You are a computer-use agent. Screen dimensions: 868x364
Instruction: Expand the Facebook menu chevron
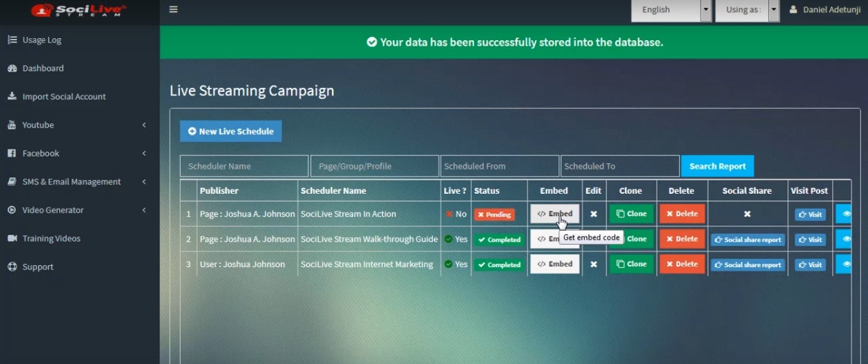144,153
